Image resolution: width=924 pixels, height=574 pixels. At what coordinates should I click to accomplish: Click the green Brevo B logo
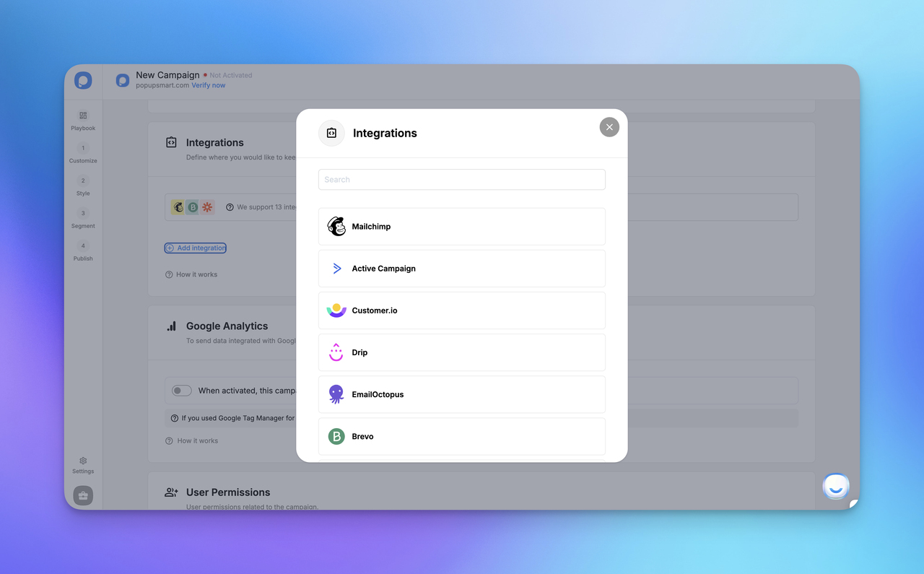pos(336,436)
